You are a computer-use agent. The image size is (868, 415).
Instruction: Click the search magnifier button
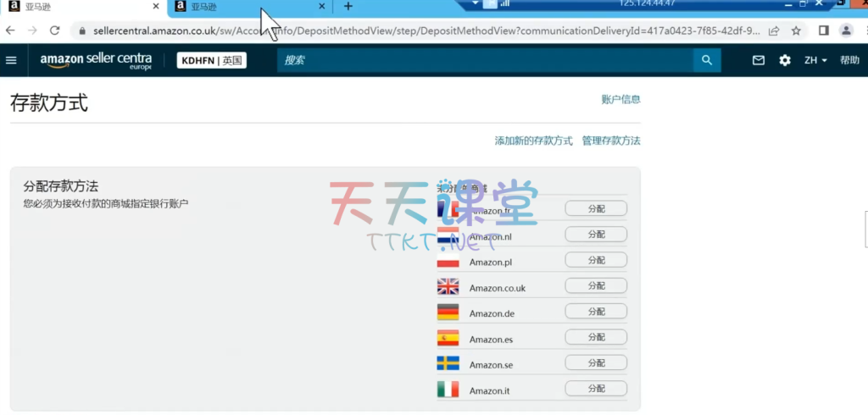(705, 60)
